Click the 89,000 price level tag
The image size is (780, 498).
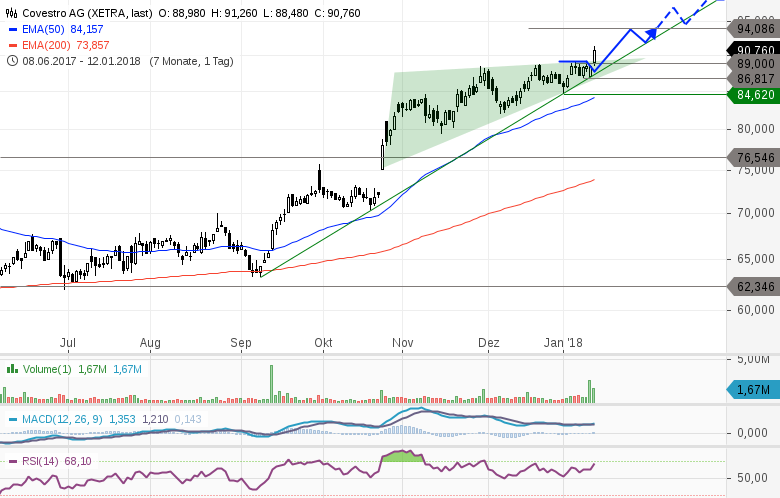pos(753,64)
